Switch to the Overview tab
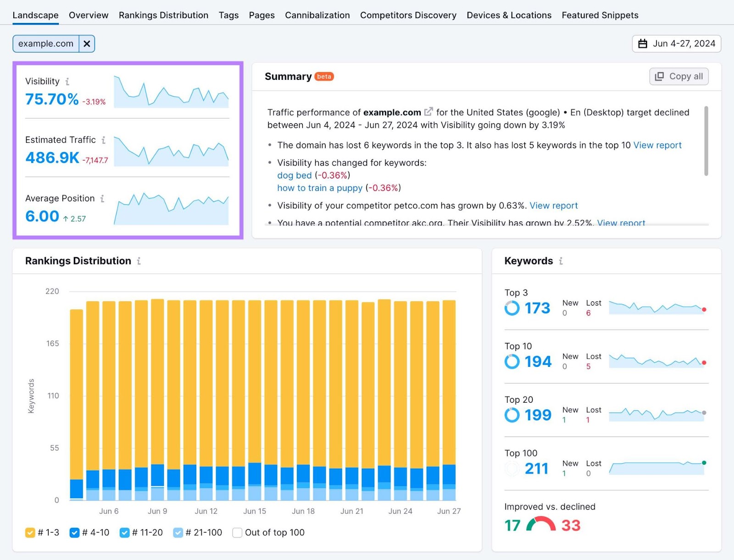The image size is (734, 560). (x=88, y=15)
